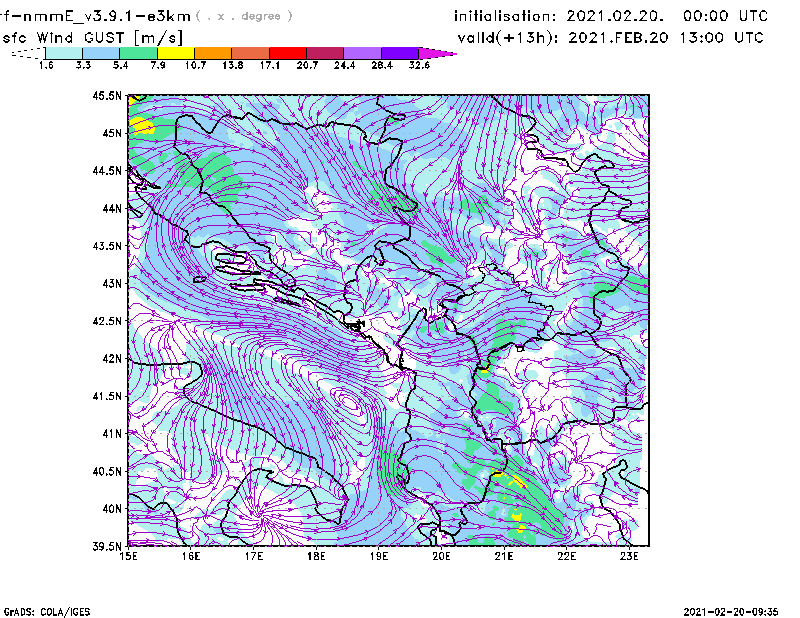The image size is (800, 618).
Task: Click the legend value 1.6
Action: pos(46,65)
